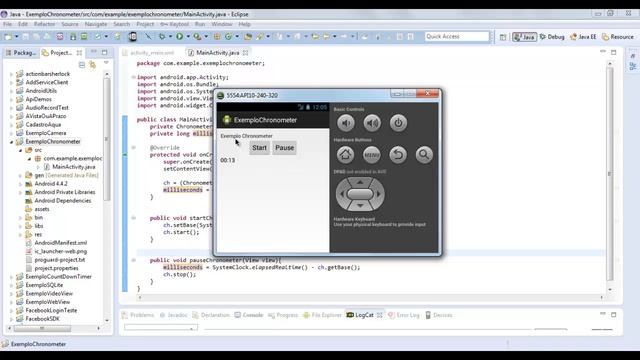Click the emulator Home hardware button

345,155
